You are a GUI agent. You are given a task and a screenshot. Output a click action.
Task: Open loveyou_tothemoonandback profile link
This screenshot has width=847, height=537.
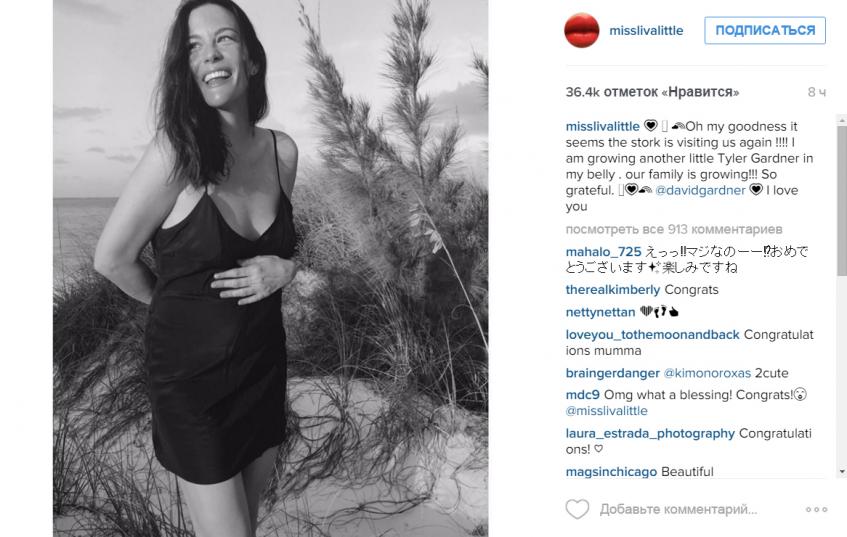coord(652,335)
